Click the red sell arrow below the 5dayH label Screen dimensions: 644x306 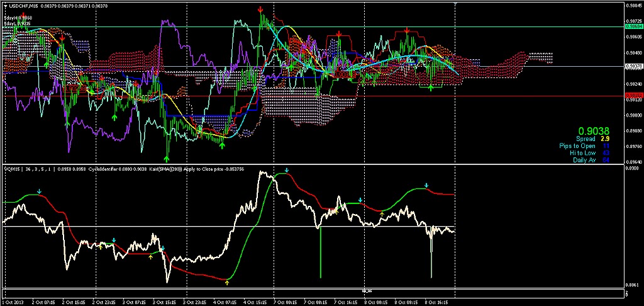(x=23, y=14)
